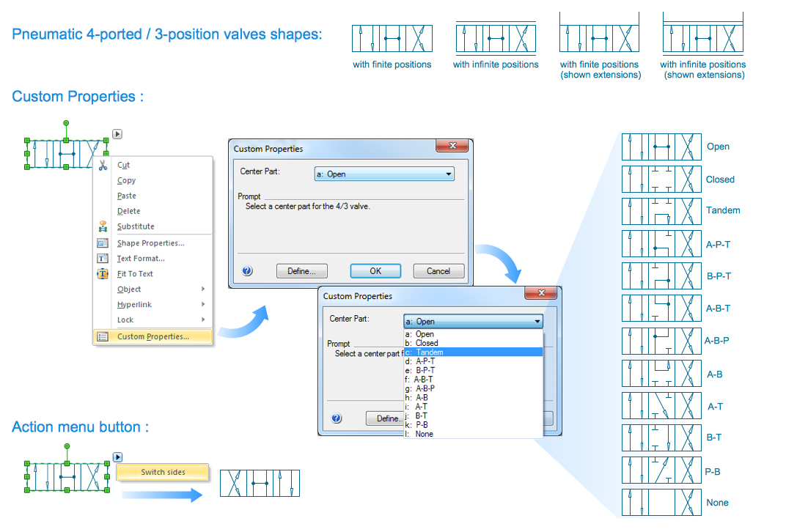
Task: Choose 'b: Closed' in dropdown list
Action: point(473,343)
